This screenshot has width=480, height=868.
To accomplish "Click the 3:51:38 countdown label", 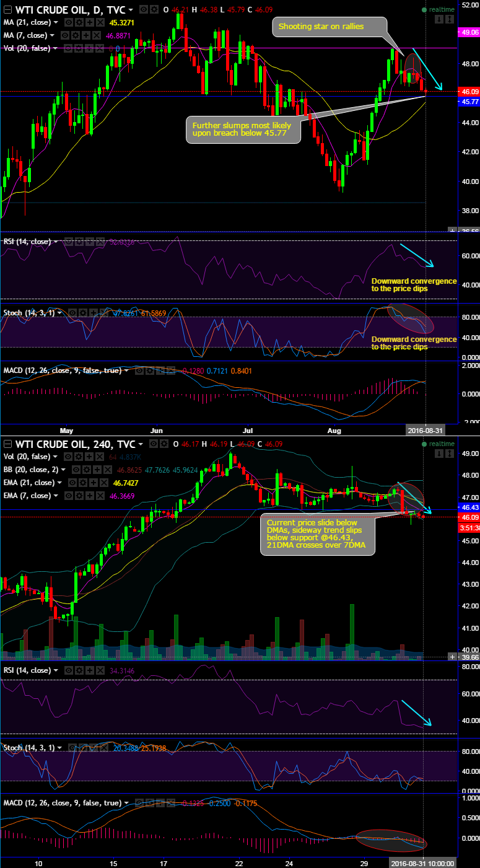I will (x=468, y=528).
